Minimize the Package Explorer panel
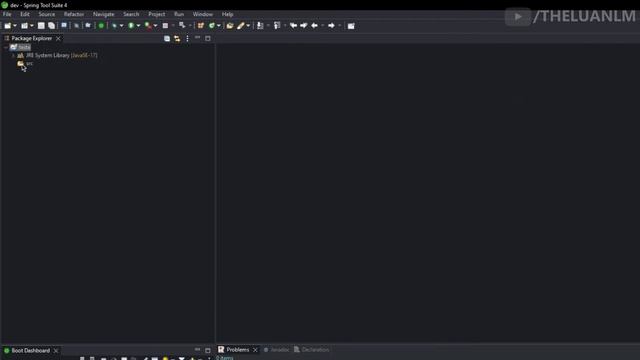Viewport: 640px width, 360px height. [198, 38]
